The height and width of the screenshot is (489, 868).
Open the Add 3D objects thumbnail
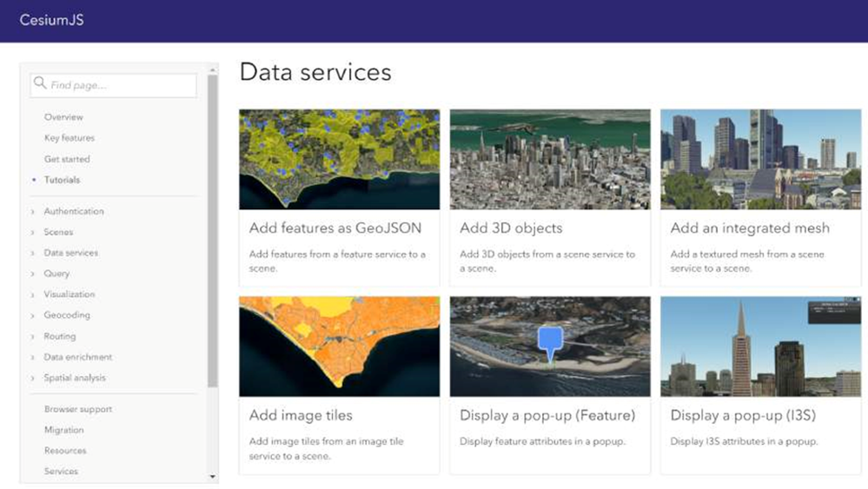(x=550, y=159)
